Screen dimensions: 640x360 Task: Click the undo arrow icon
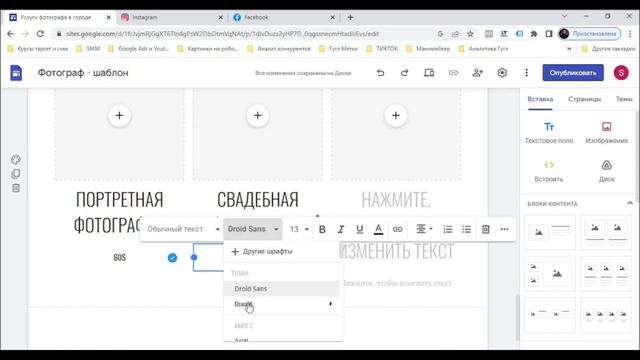380,73
